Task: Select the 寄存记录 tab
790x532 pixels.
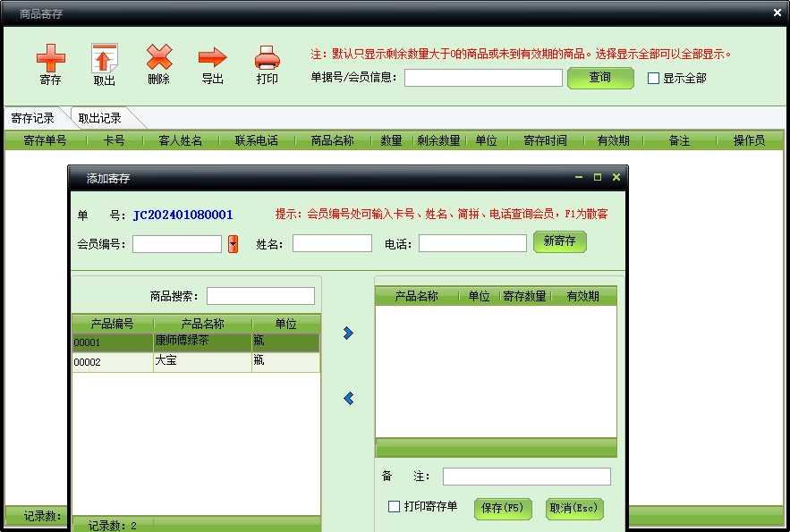Action: pos(33,118)
